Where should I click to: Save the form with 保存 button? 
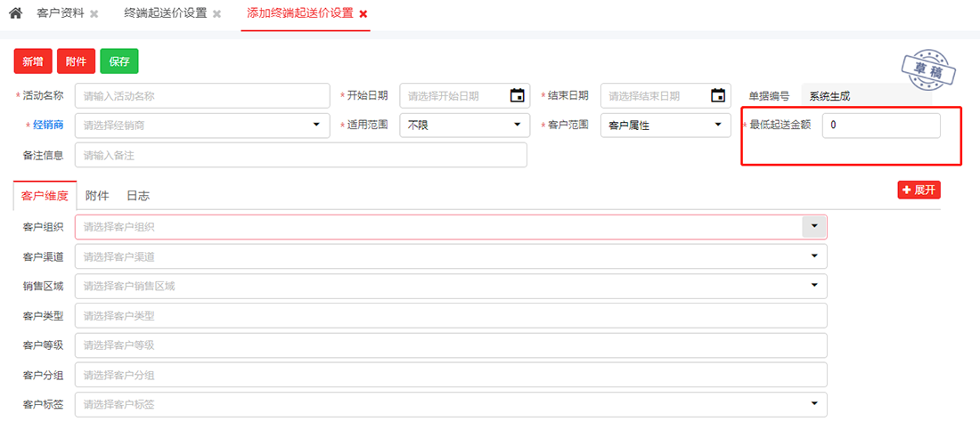[x=119, y=61]
